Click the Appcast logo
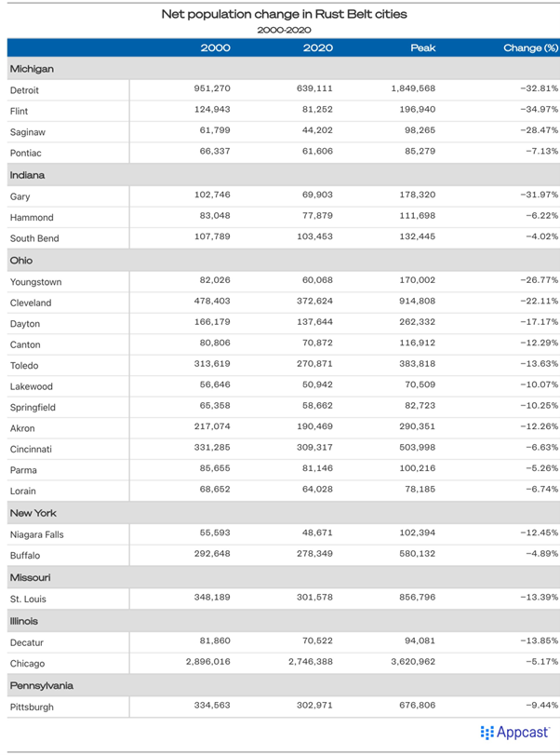This screenshot has height=755, width=560. [x=514, y=733]
